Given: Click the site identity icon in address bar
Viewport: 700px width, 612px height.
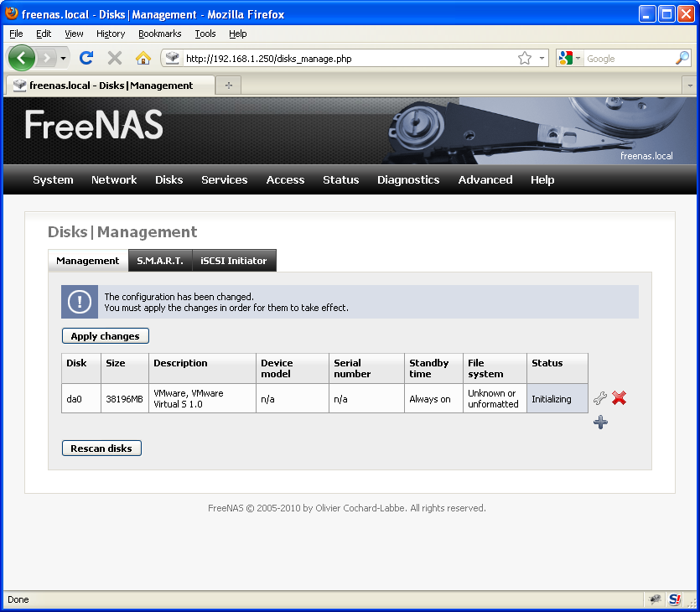Looking at the screenshot, I should click(x=173, y=58).
